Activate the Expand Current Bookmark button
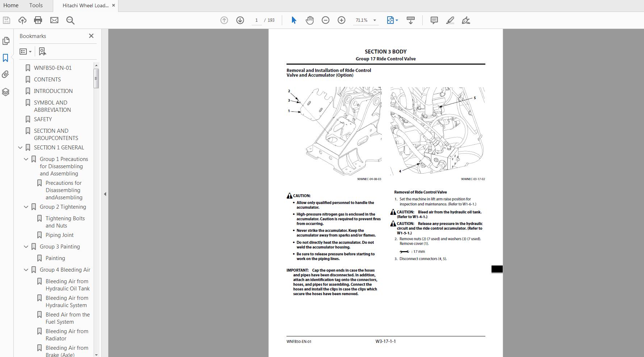 42,51
